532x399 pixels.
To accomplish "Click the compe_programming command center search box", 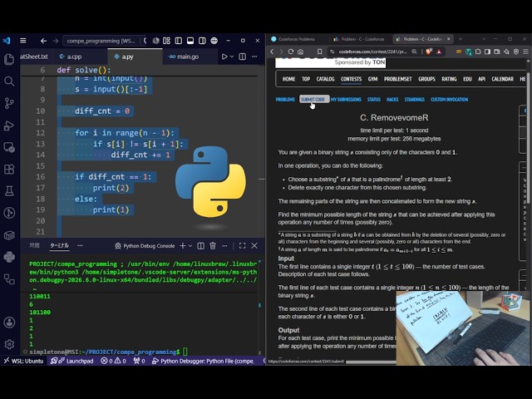I will pyautogui.click(x=101, y=41).
